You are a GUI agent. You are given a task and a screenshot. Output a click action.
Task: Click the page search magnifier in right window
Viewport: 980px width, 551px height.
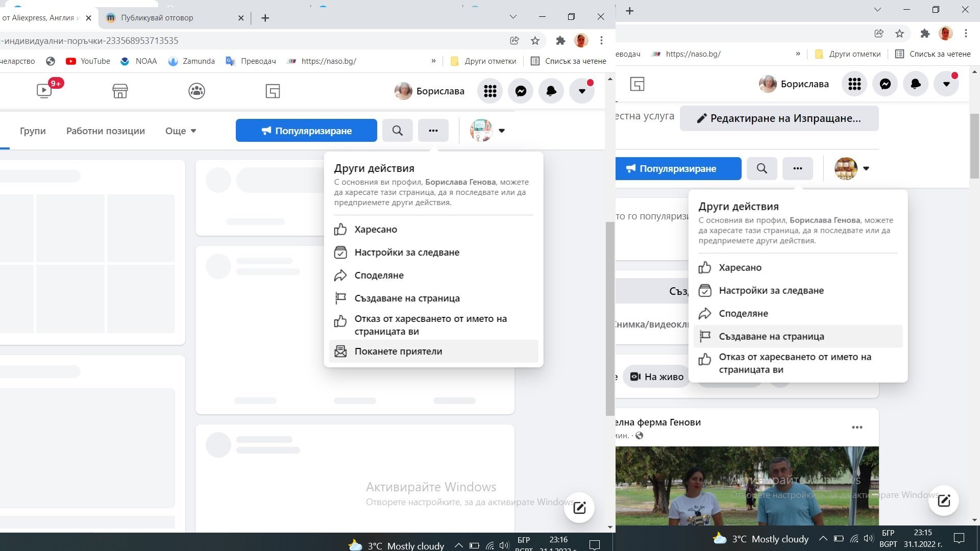tap(762, 169)
